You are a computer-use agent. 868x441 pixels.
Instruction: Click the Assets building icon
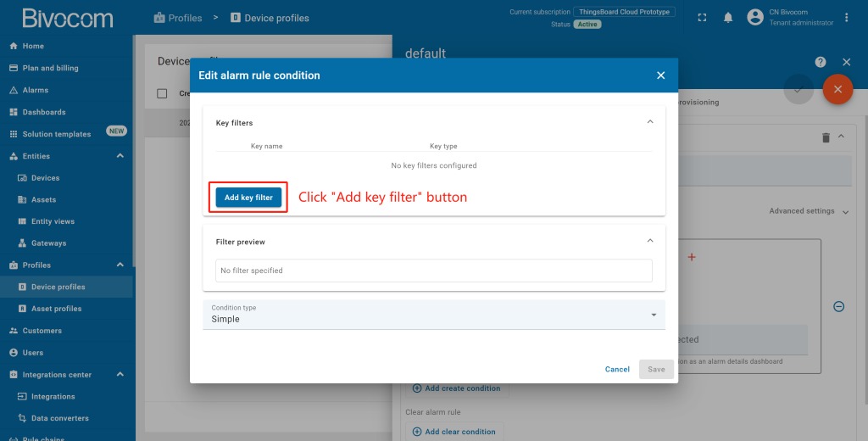coord(23,199)
